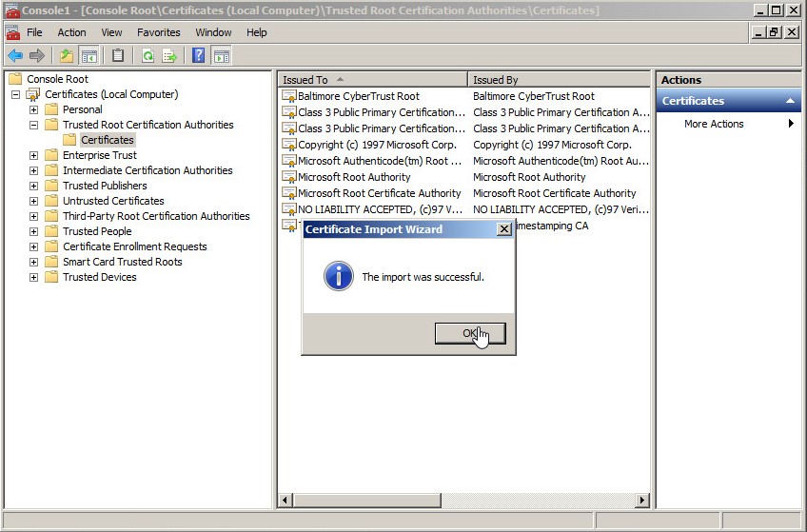Close the Certificate Import Wizard dialog
807x532 pixels.
[x=503, y=229]
